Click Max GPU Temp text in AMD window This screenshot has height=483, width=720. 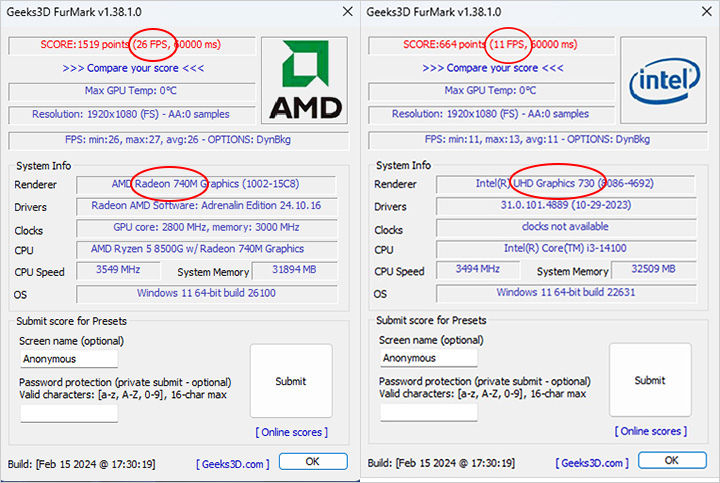(x=131, y=91)
